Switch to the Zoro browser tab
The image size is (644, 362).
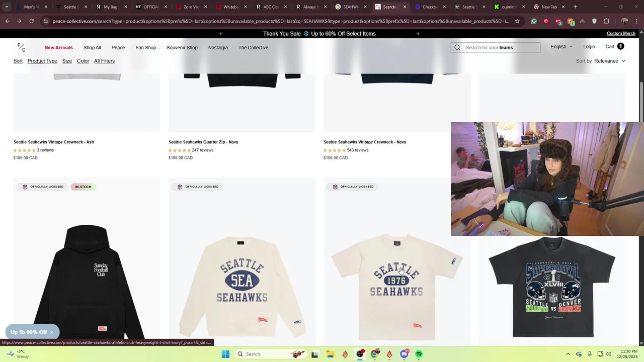191,7
